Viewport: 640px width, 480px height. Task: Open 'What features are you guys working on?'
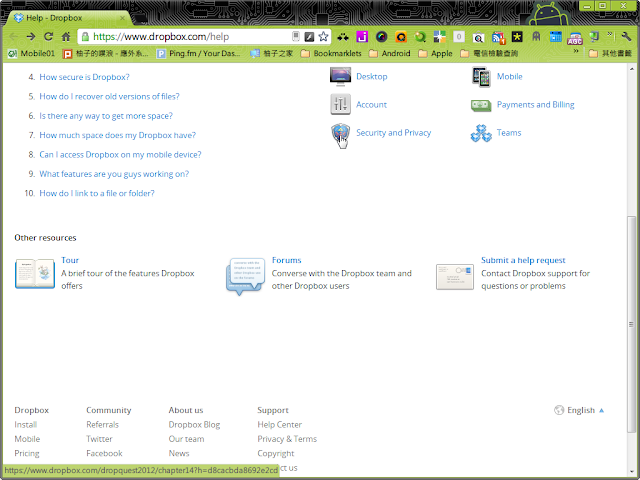coord(114,174)
